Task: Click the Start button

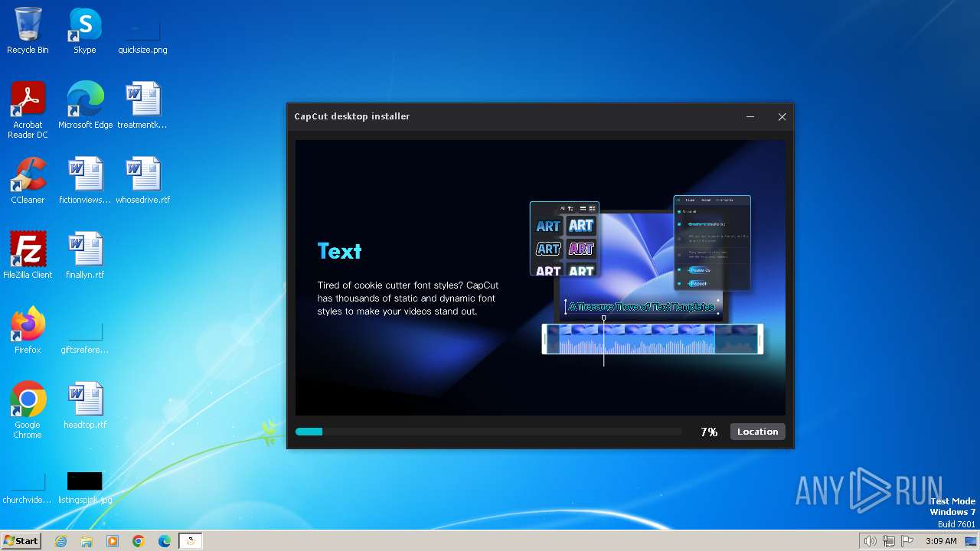Action: 21,541
